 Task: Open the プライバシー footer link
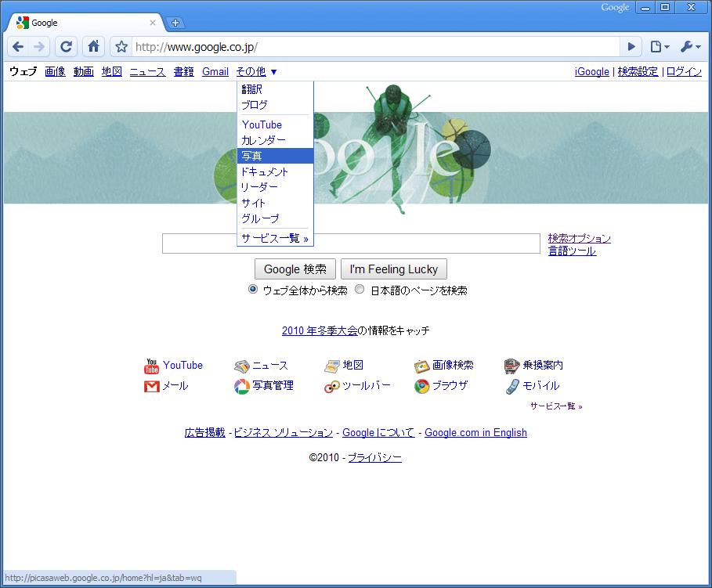coord(374,457)
